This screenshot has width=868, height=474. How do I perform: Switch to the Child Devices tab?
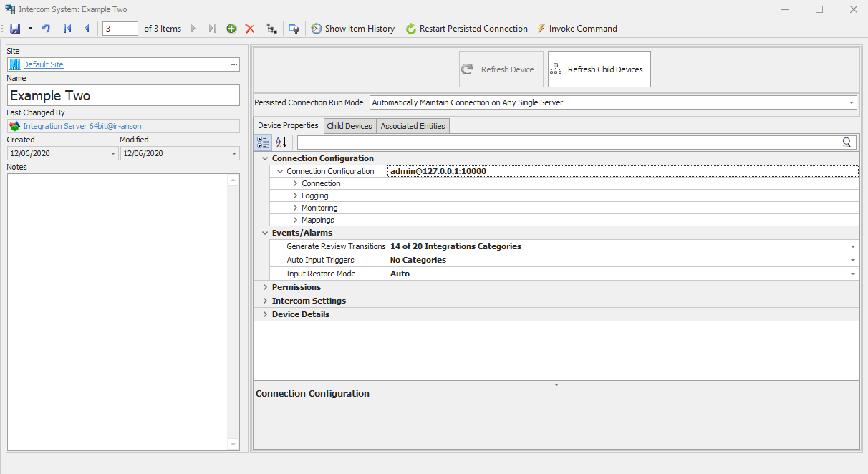[x=349, y=126]
